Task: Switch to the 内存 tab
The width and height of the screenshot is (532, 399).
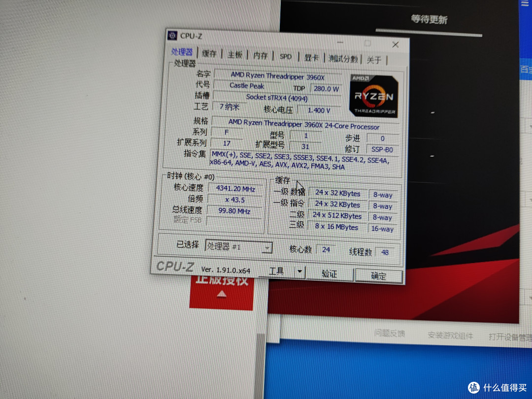Action: click(260, 56)
